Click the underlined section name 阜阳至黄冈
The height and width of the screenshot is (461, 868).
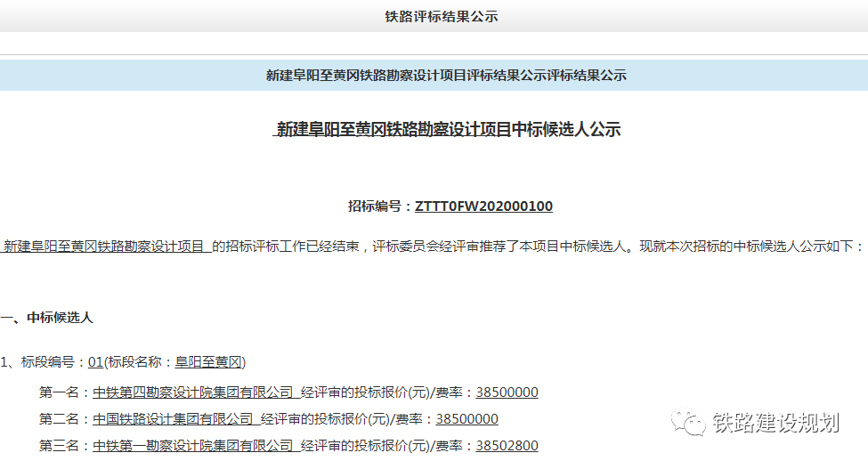(x=207, y=362)
